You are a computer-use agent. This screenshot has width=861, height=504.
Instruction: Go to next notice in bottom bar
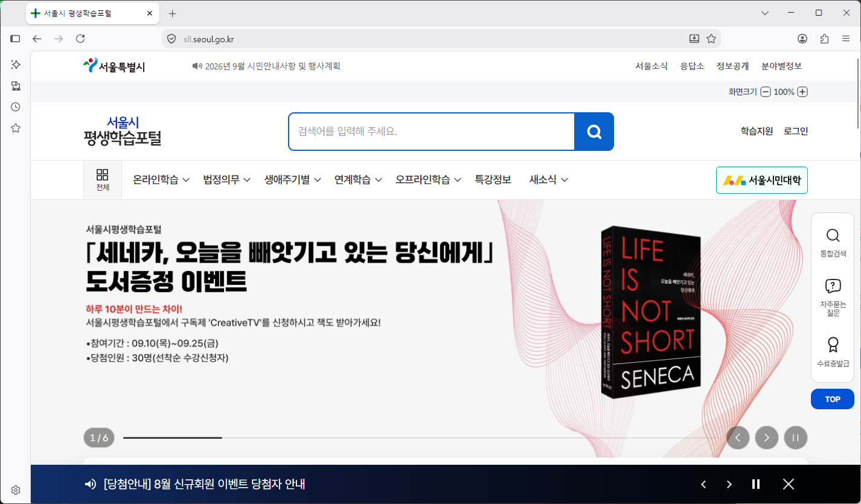pos(729,484)
